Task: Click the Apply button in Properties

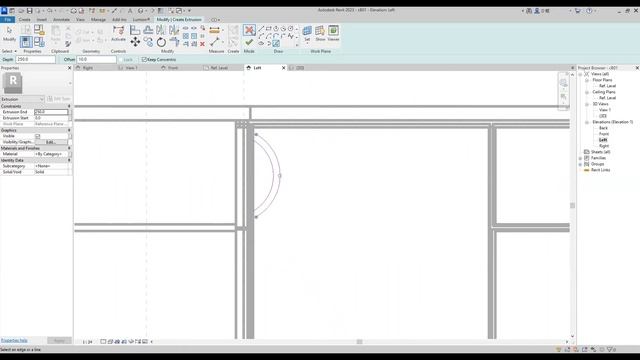Action: pyautogui.click(x=59, y=341)
